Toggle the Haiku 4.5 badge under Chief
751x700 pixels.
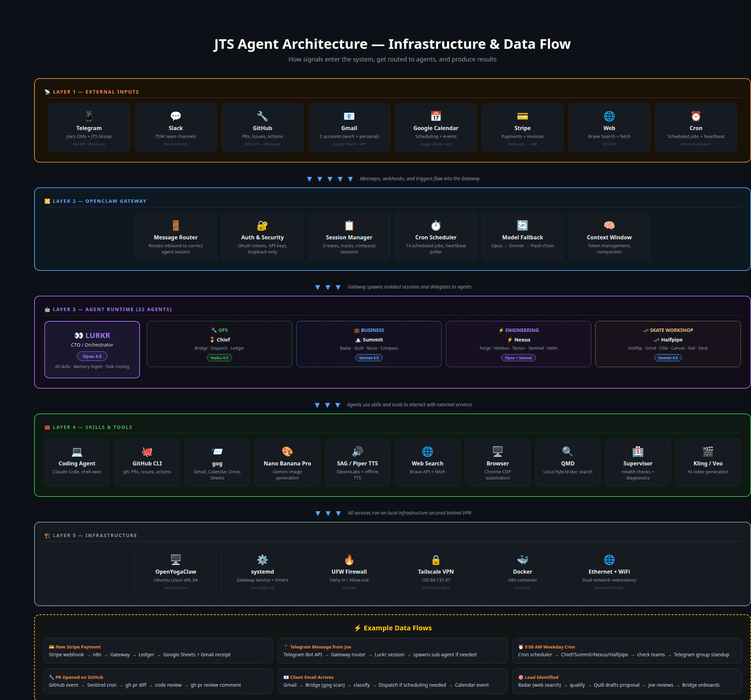(x=219, y=358)
